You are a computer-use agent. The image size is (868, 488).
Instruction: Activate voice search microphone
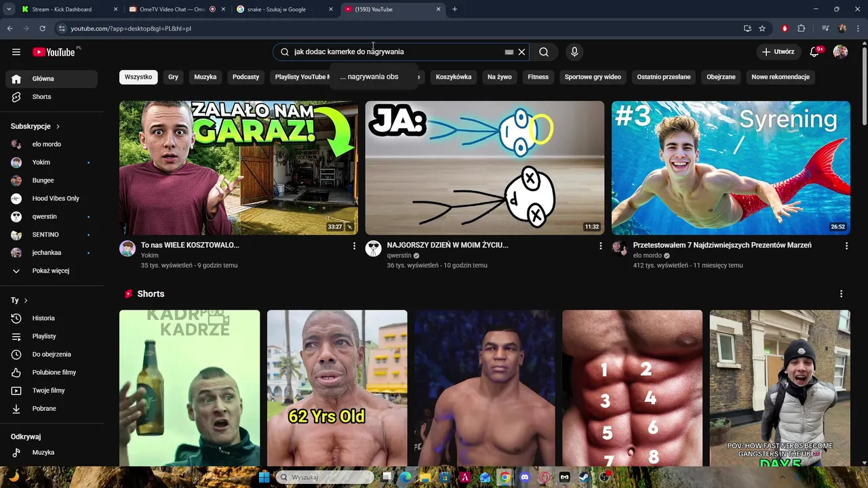coord(574,52)
